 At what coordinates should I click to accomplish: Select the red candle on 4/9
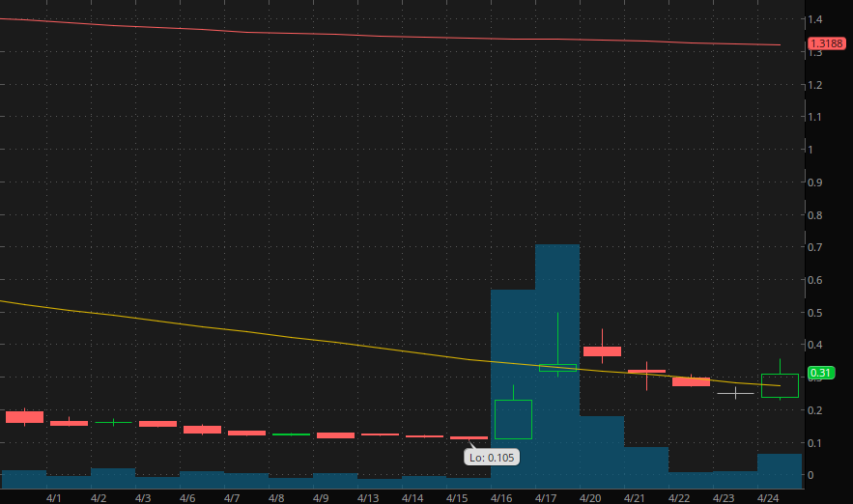click(335, 435)
